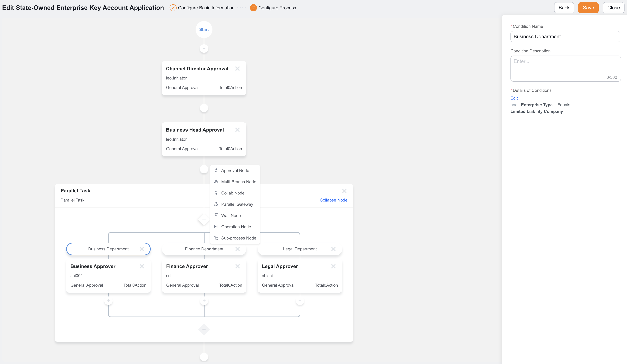This screenshot has height=364, width=627.
Task: Delete the Finance Approver node
Action: coord(238,266)
